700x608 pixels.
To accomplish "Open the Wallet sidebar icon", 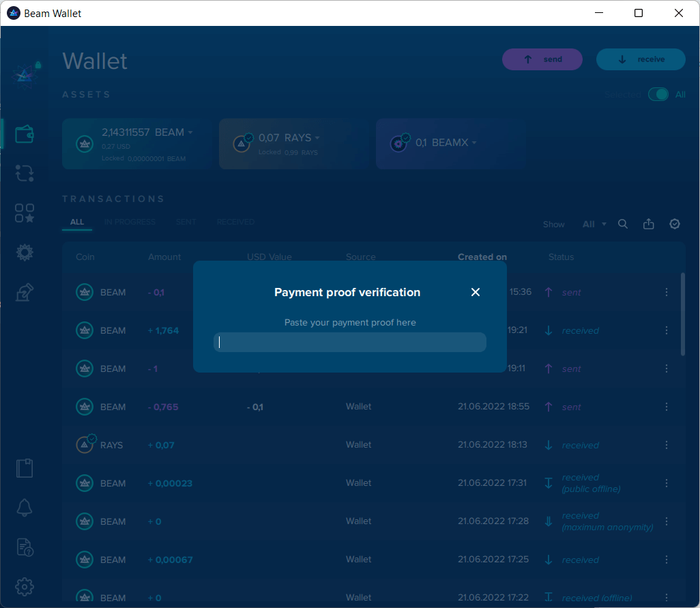I will (25, 134).
